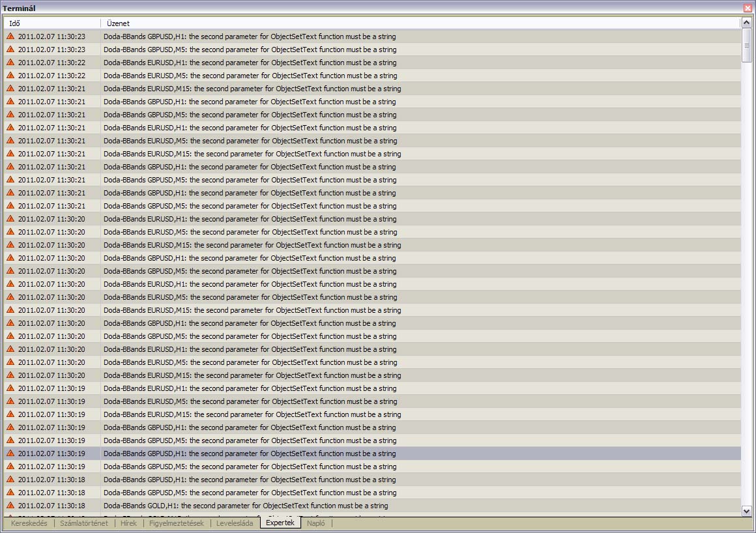Click warning icon of 11:30:23 GBPUSD,H1 entry

[10, 36]
